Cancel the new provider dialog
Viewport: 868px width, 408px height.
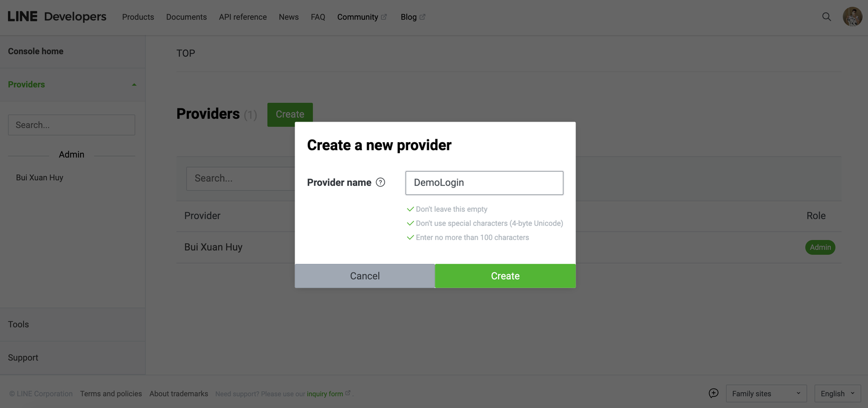[365, 276]
